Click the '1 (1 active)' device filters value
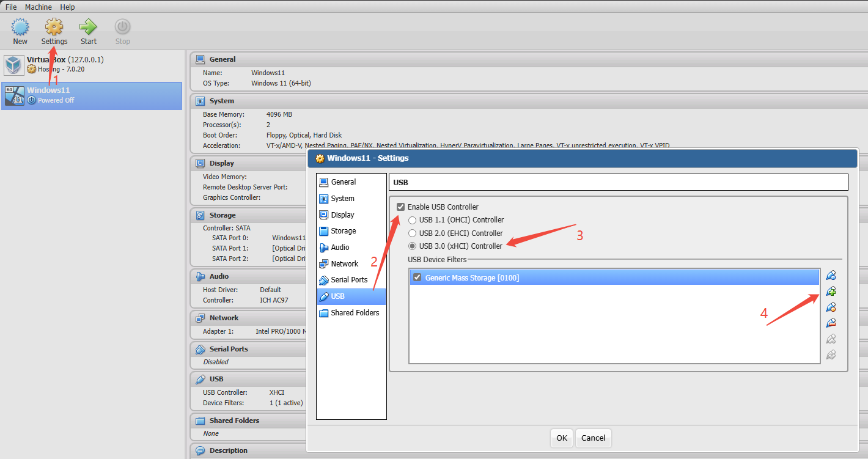The width and height of the screenshot is (868, 459). tap(286, 403)
